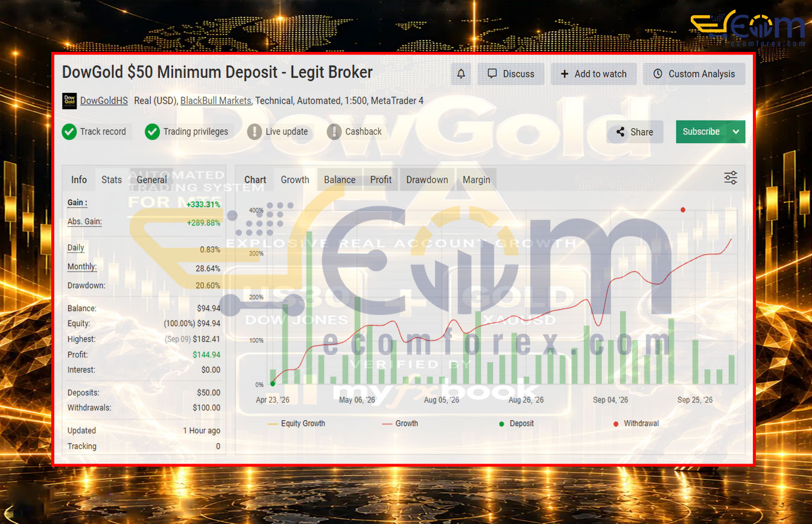Switch to the General tab
The width and height of the screenshot is (812, 524).
[x=152, y=179]
